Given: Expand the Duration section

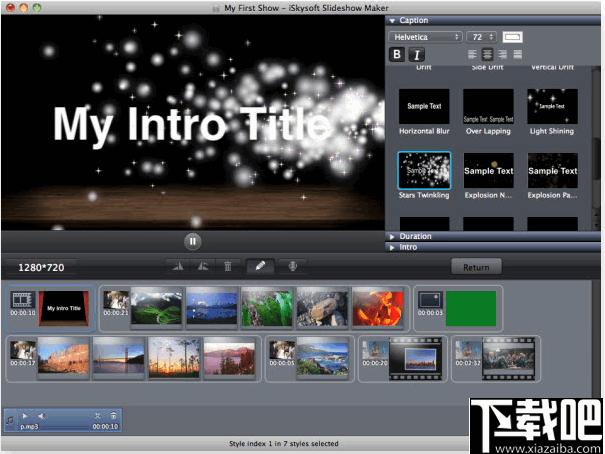Looking at the screenshot, I should click(392, 236).
